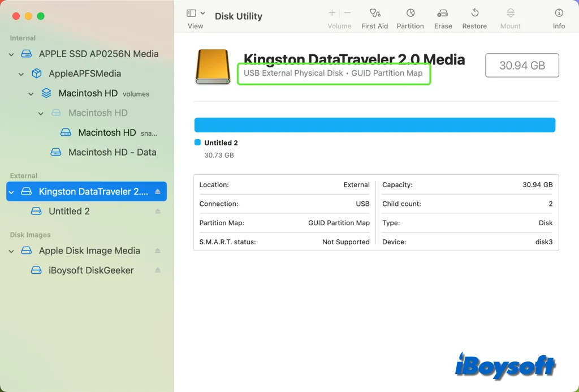Viewport: 579px width, 392px height.
Task: Select the greyed Macintosh HD volume
Action: [98, 113]
